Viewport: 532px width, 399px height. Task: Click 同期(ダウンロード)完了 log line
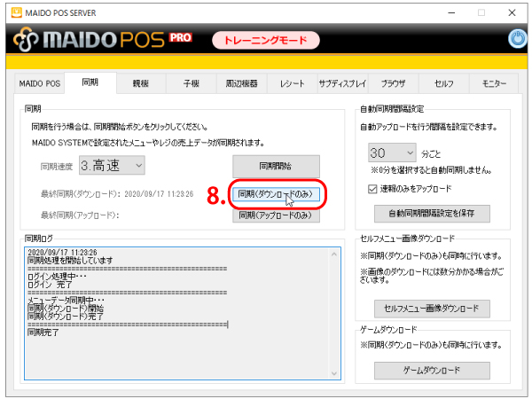pyautogui.click(x=66, y=317)
